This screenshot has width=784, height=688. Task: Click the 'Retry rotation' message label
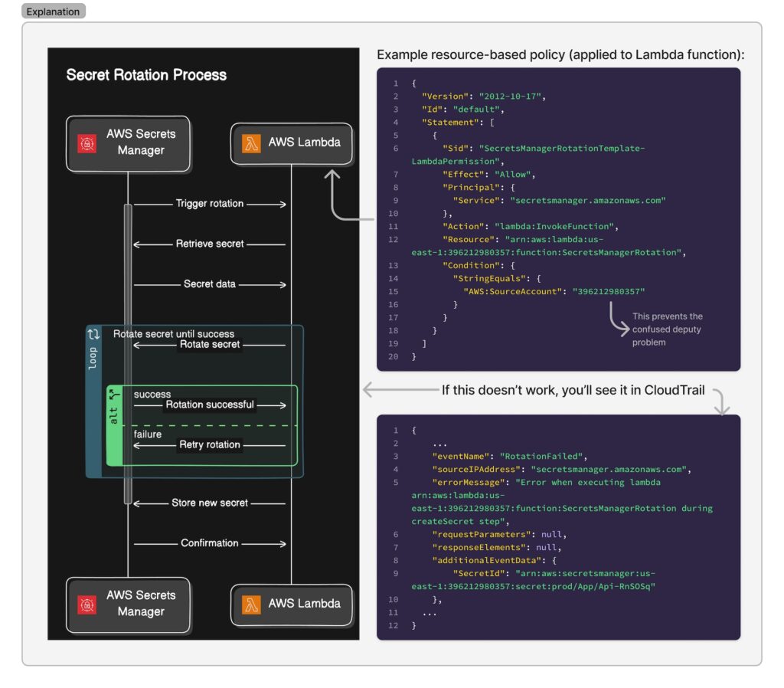(210, 444)
